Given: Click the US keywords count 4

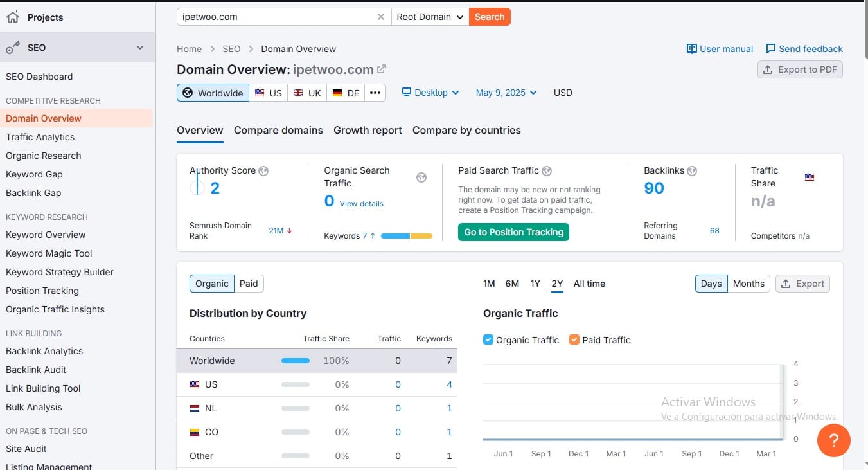Looking at the screenshot, I should pos(449,384).
